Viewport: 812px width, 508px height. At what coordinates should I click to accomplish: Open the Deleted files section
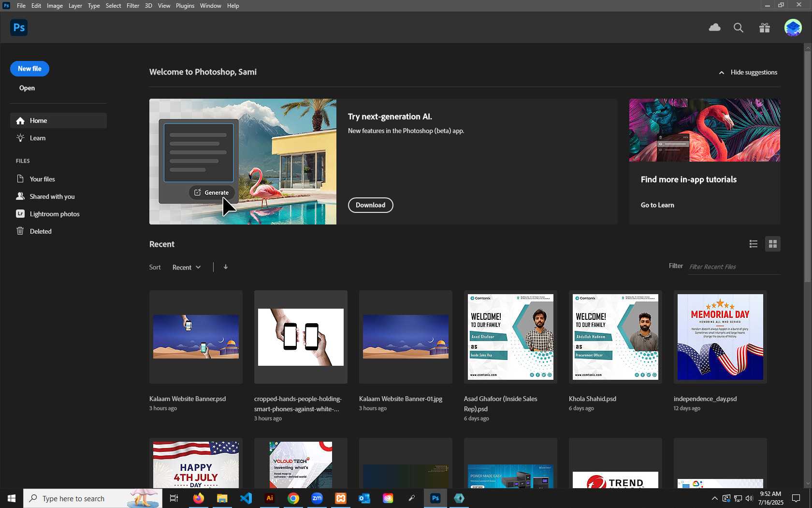point(58,231)
